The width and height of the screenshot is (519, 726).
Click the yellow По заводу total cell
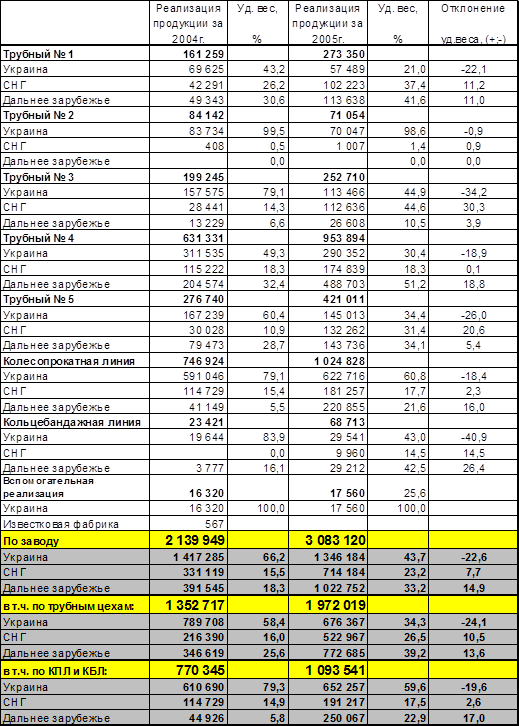(75, 540)
